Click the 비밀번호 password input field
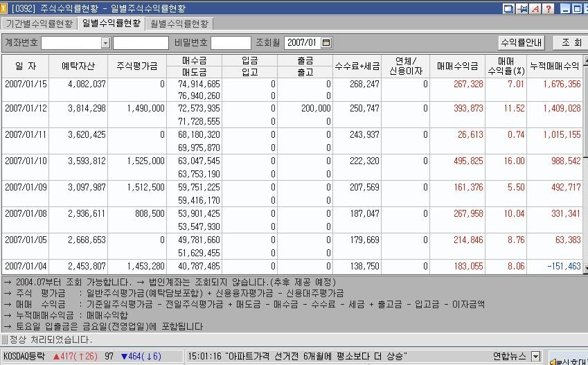The image size is (588, 365). 231,43
